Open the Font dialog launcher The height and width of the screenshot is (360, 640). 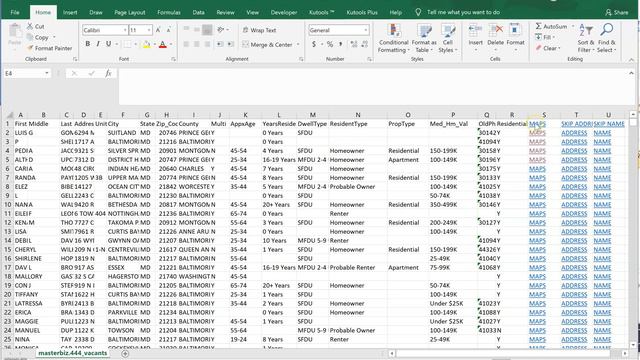[x=173, y=59]
